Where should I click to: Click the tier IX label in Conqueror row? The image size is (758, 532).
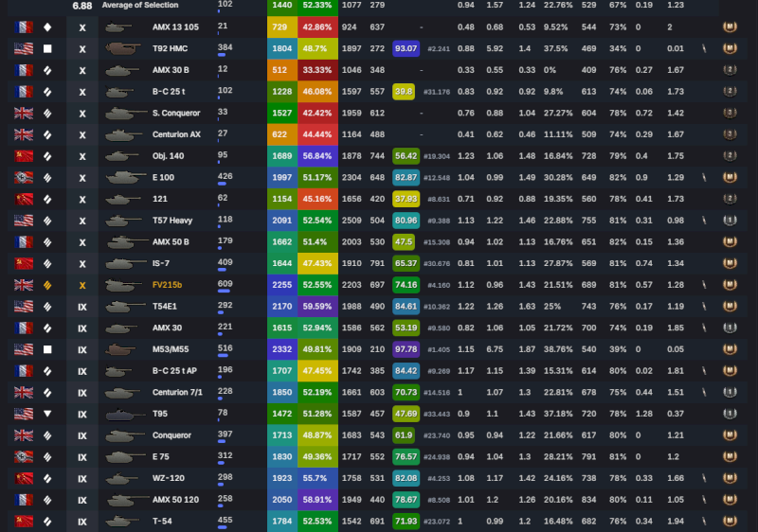(82, 436)
